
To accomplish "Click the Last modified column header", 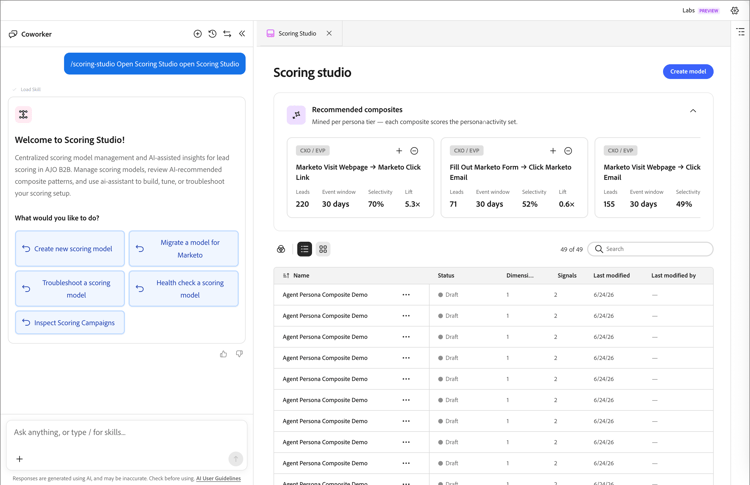I will tap(611, 276).
